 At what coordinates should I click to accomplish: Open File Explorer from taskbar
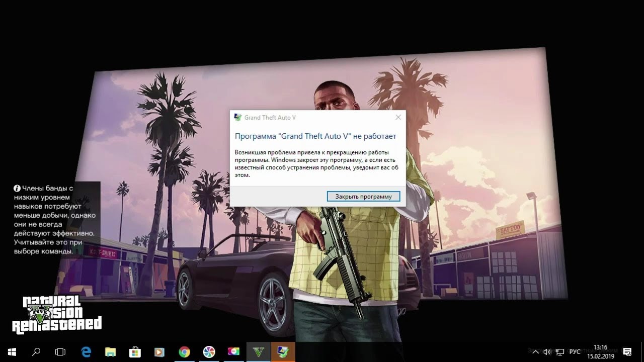[110, 352]
